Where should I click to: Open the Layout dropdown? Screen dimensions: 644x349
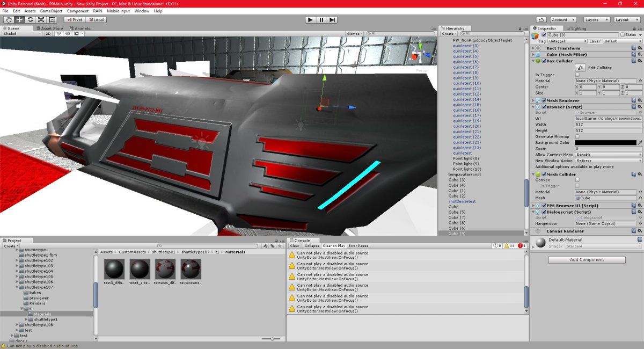[x=627, y=20]
